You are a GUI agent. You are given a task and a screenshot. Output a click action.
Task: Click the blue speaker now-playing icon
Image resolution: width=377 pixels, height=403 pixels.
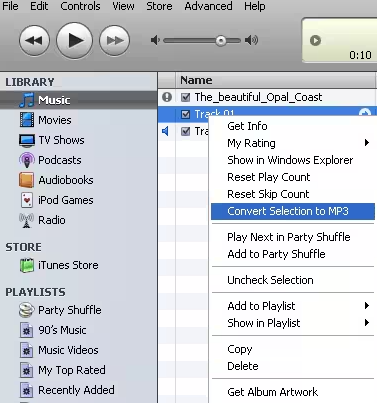pos(165,131)
